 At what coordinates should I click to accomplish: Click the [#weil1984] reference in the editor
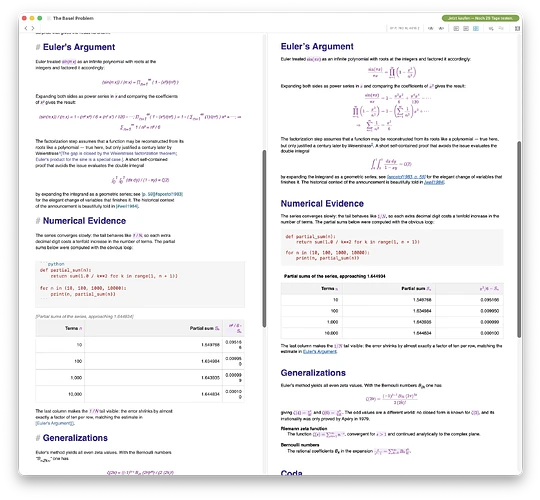127,206
